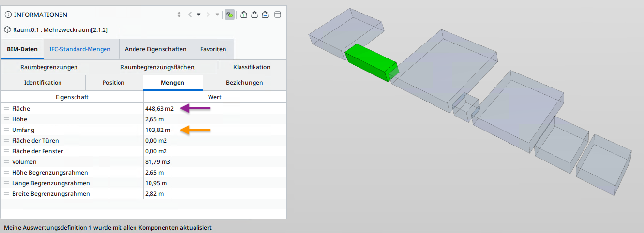Select the Länge Begrenzungsrahmen label
The image size is (644, 233).
51,183
